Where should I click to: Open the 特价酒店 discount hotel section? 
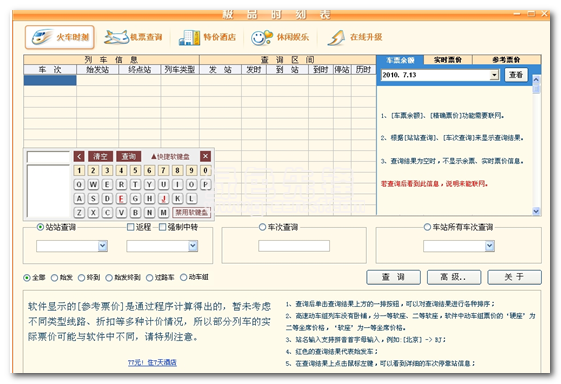point(207,37)
